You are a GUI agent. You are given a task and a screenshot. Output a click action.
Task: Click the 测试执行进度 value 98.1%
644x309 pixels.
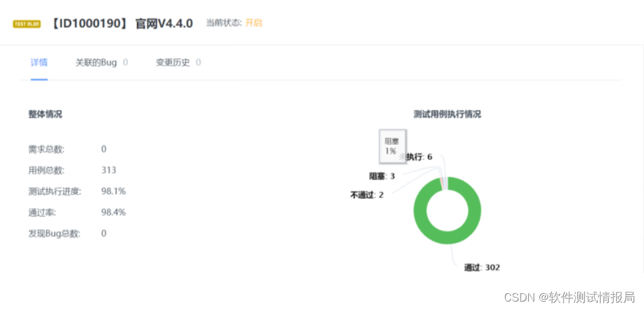(x=113, y=191)
